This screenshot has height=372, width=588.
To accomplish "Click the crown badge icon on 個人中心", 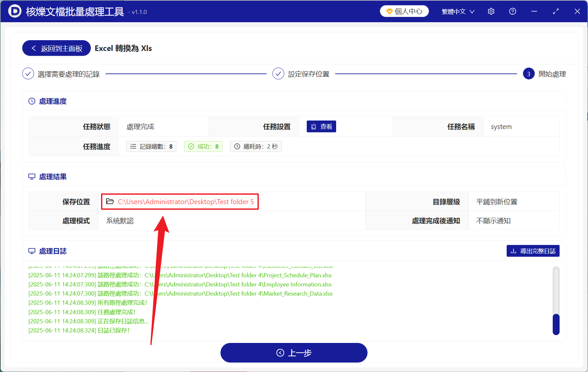I will coord(389,11).
